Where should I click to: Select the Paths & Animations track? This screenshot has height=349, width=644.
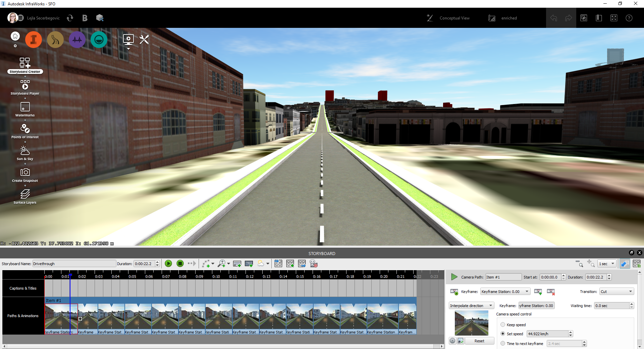click(x=23, y=315)
